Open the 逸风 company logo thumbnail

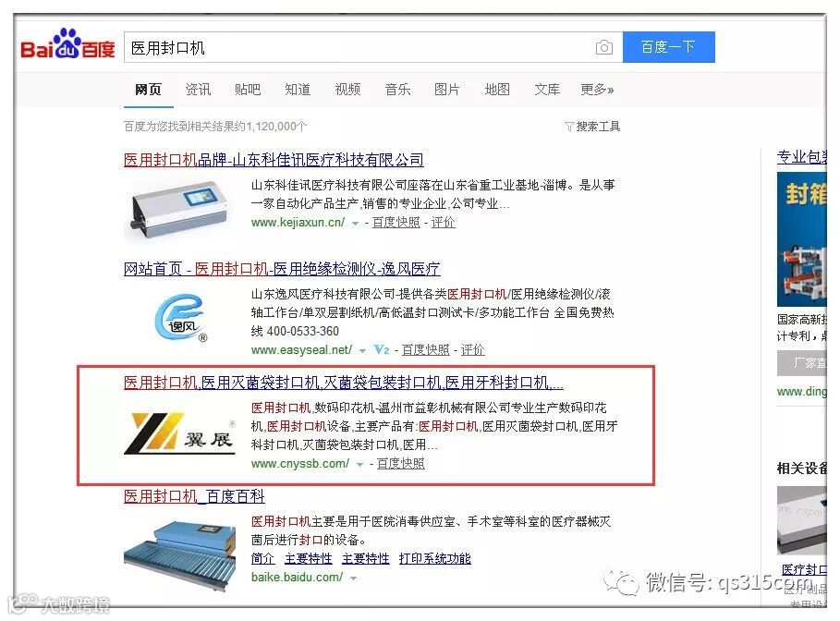pos(182,317)
